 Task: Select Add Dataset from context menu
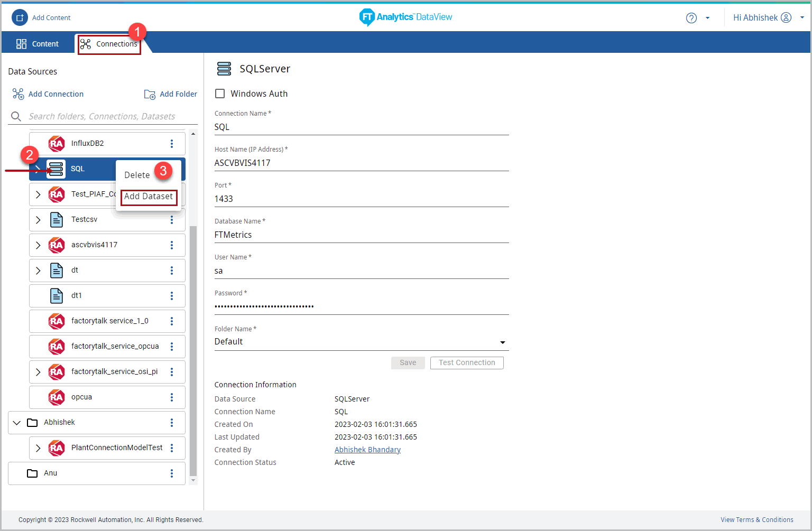click(149, 197)
